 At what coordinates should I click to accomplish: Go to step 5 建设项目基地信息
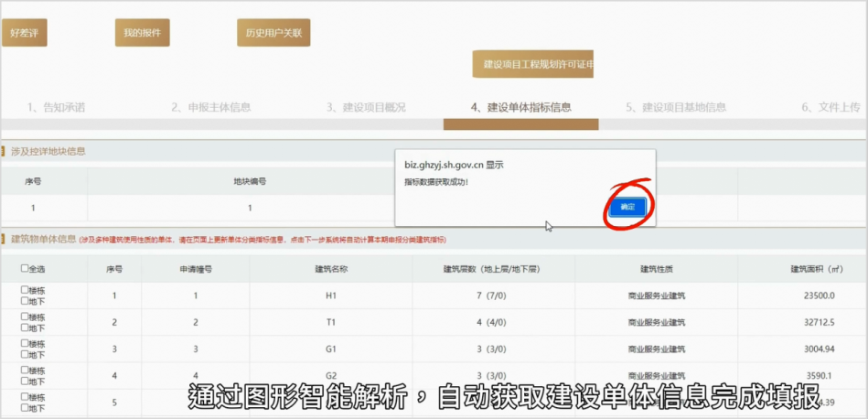[x=676, y=107]
